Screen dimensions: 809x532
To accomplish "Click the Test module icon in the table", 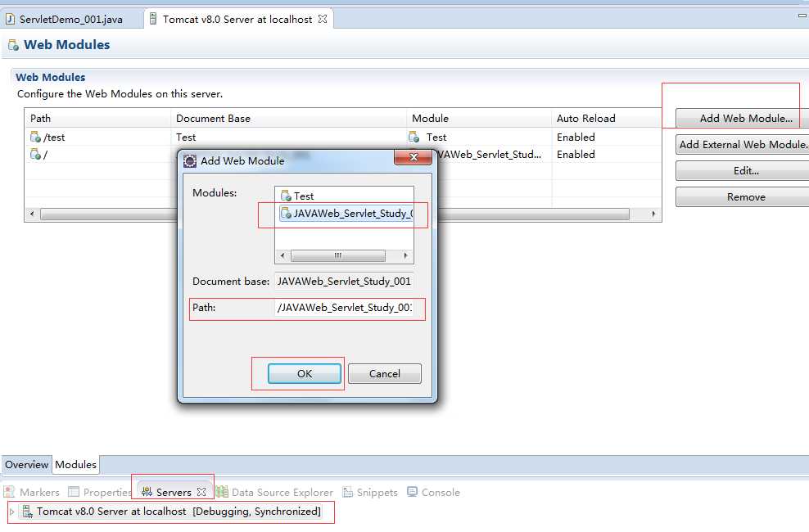I will tap(414, 137).
